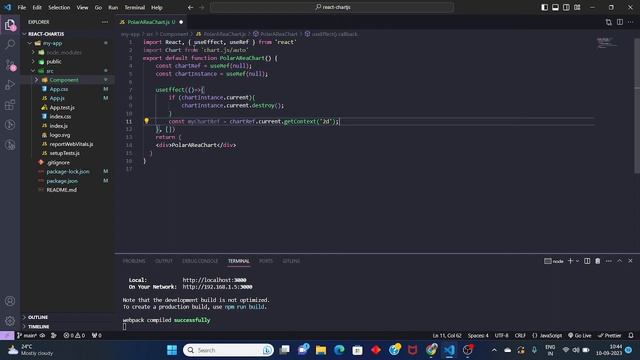This screenshot has width=640, height=360.
Task: Open terminal panel more actions ellipsis
Action: [x=609, y=261]
